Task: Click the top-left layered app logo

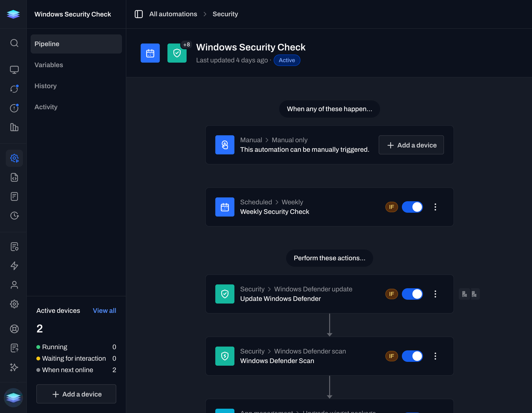Action: [x=13, y=14]
